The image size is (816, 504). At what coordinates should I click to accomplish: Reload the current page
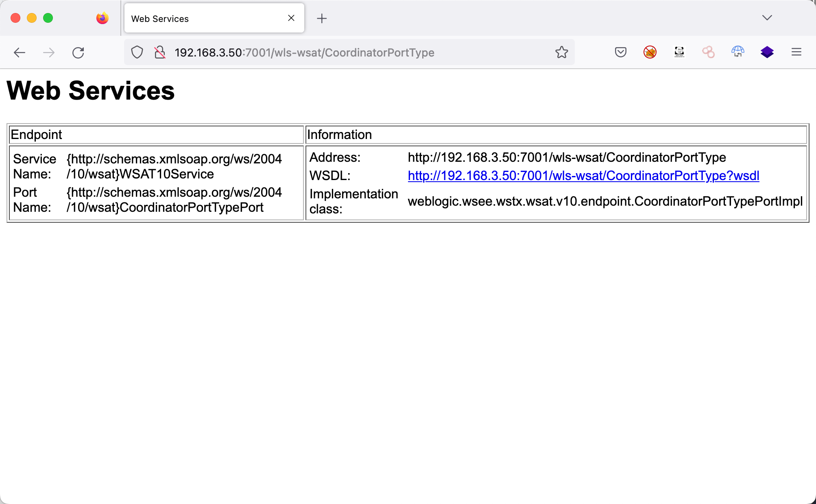78,52
